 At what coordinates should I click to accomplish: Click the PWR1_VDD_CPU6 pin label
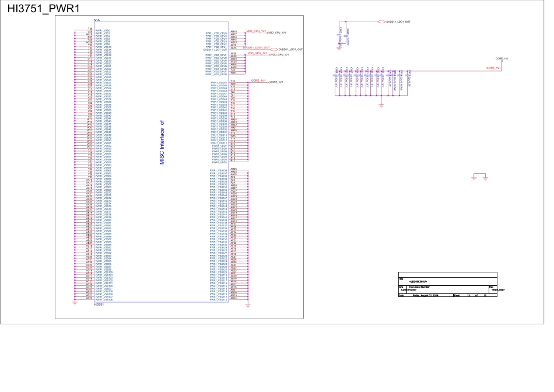(x=216, y=32)
